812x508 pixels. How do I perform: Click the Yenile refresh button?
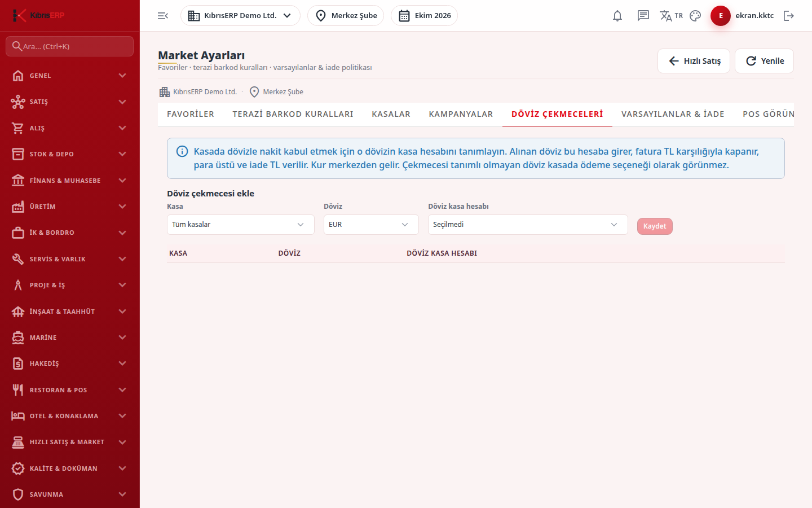pos(764,61)
